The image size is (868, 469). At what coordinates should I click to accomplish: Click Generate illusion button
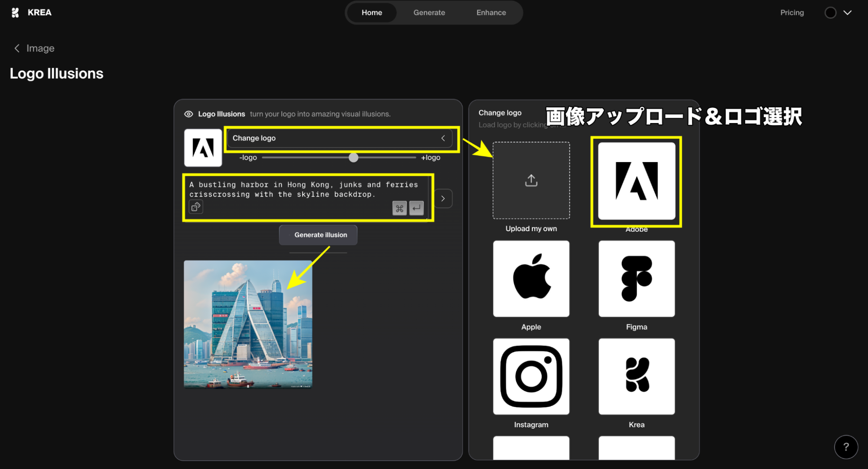click(x=318, y=235)
